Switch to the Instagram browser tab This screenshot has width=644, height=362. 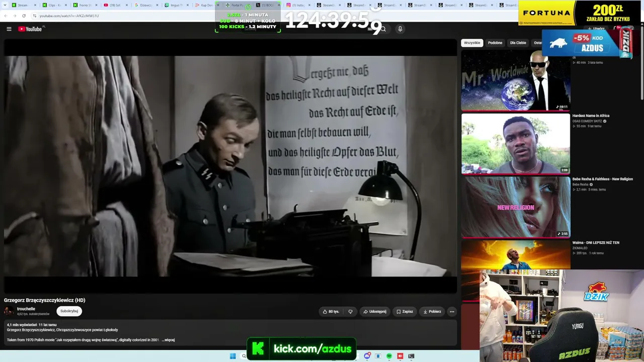[299, 5]
